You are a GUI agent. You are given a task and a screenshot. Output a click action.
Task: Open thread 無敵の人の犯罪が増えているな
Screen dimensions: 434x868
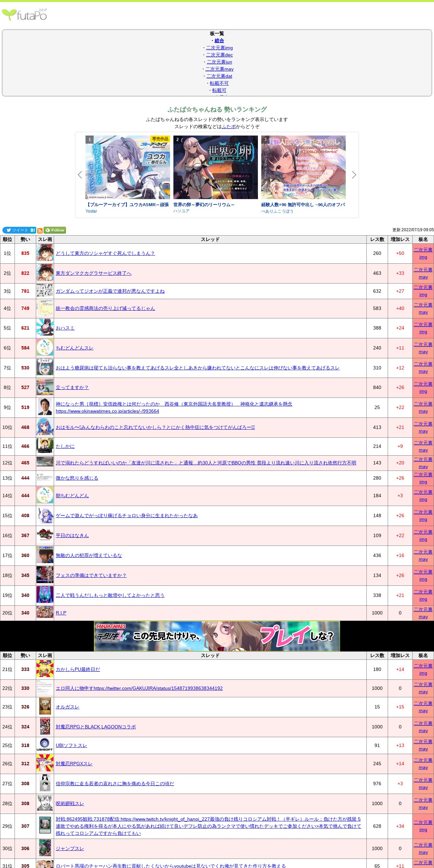(x=89, y=555)
